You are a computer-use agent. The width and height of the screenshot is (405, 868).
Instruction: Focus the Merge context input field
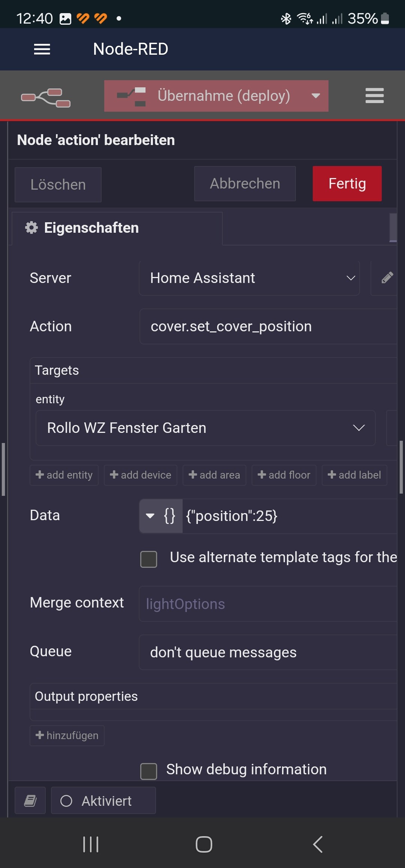point(268,604)
